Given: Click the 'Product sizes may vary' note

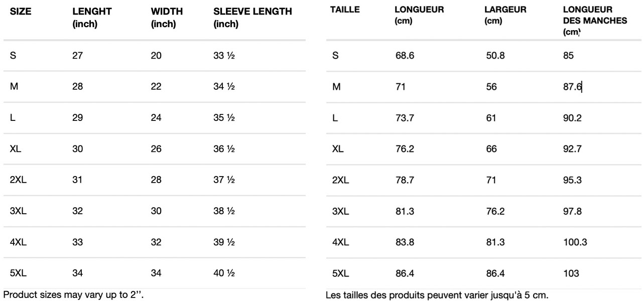Looking at the screenshot, I should click(x=73, y=294).
